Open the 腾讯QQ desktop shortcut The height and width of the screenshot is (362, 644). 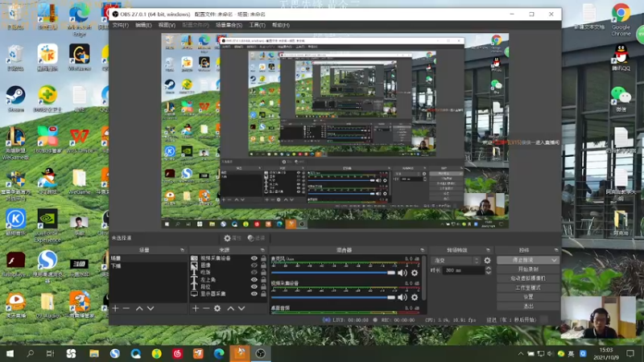[621, 57]
